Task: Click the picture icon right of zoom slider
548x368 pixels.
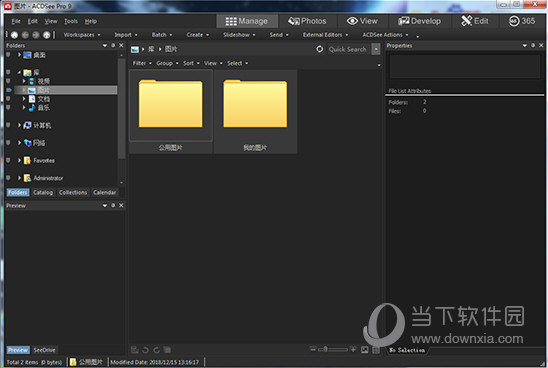Action: 365,350
